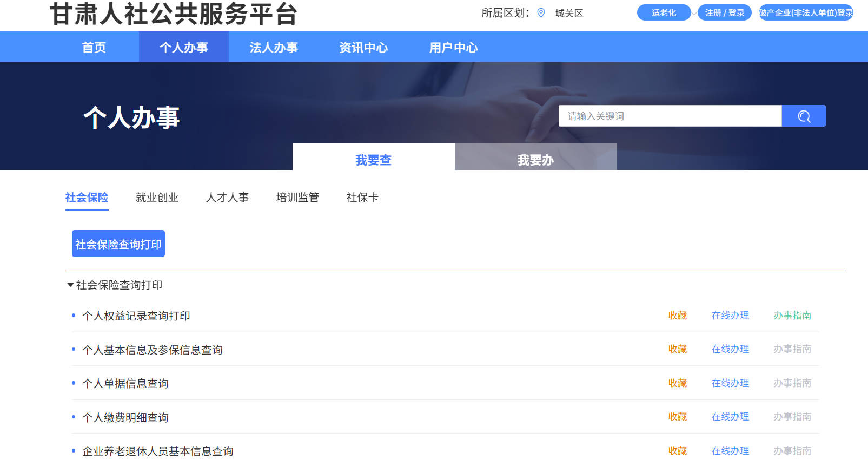
Task: Select the 社保卡 category tab
Action: click(363, 198)
